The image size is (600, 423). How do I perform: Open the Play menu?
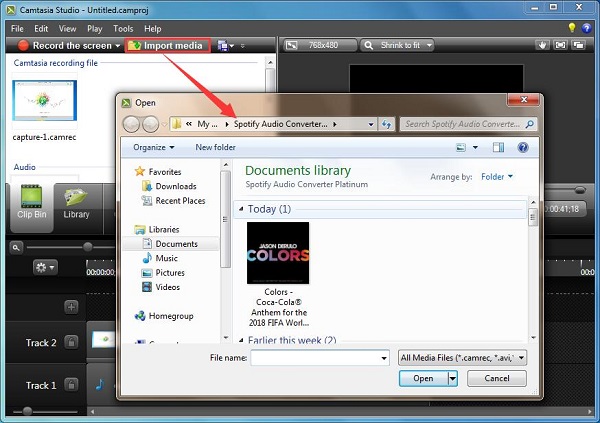(95, 29)
